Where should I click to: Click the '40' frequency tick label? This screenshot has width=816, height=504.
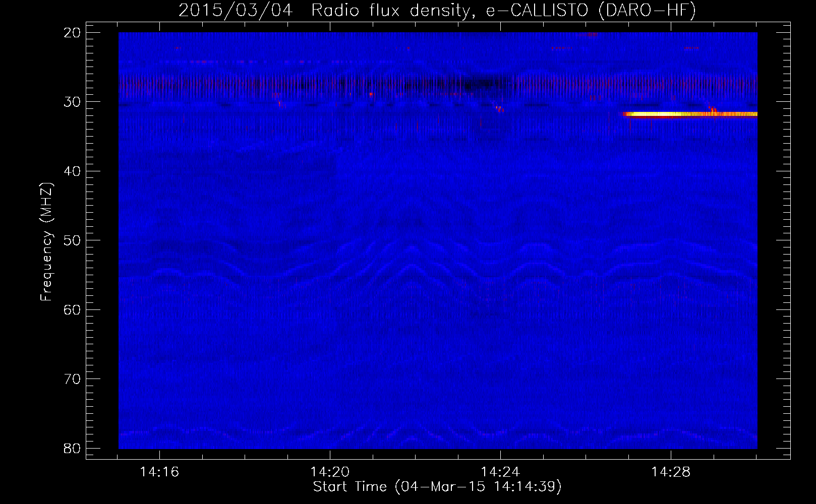tap(73, 171)
